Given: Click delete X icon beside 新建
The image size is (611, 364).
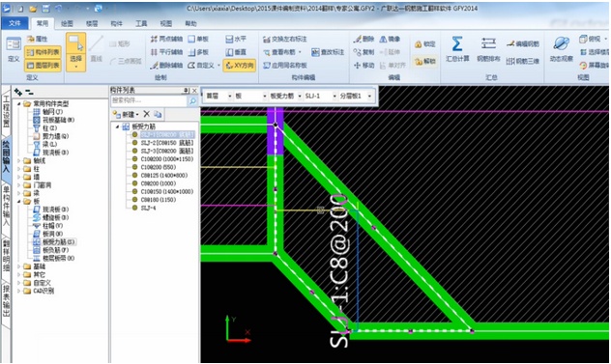Looking at the screenshot, I should (x=147, y=114).
